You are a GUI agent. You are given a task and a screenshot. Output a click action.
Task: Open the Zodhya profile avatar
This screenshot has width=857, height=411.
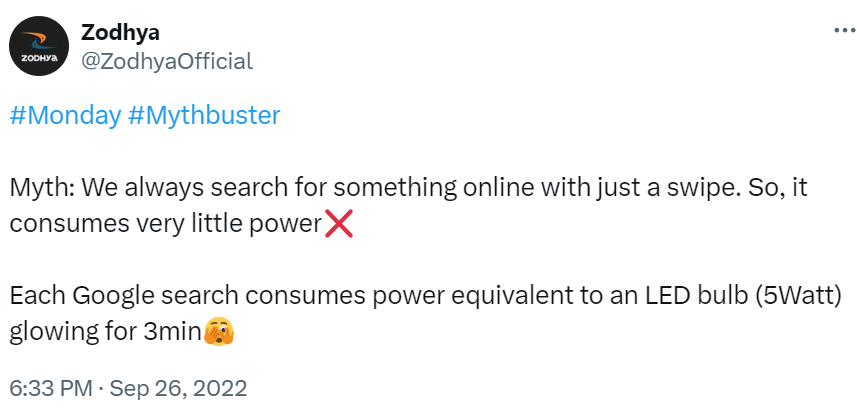point(39,46)
